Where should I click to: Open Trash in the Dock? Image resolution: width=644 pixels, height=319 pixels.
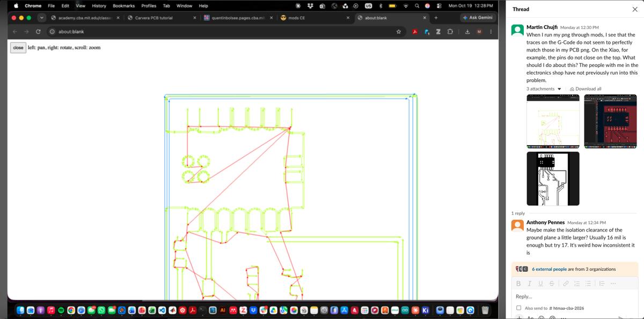(x=485, y=310)
